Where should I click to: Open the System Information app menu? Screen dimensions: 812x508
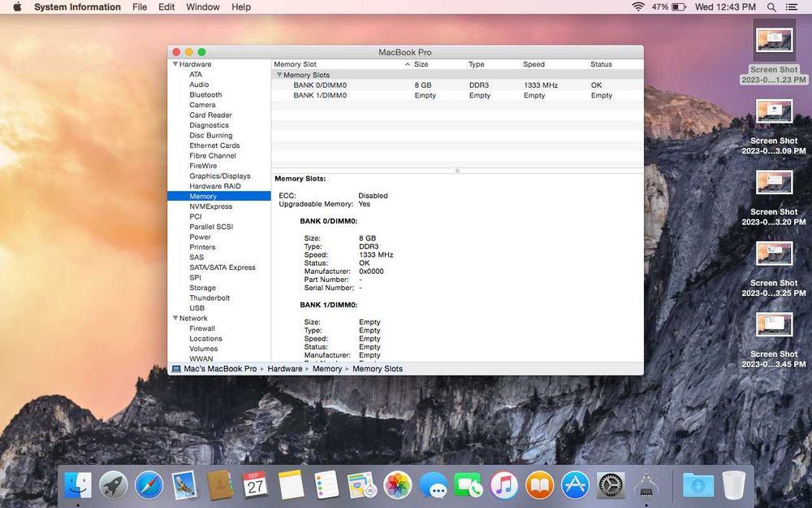pos(77,7)
